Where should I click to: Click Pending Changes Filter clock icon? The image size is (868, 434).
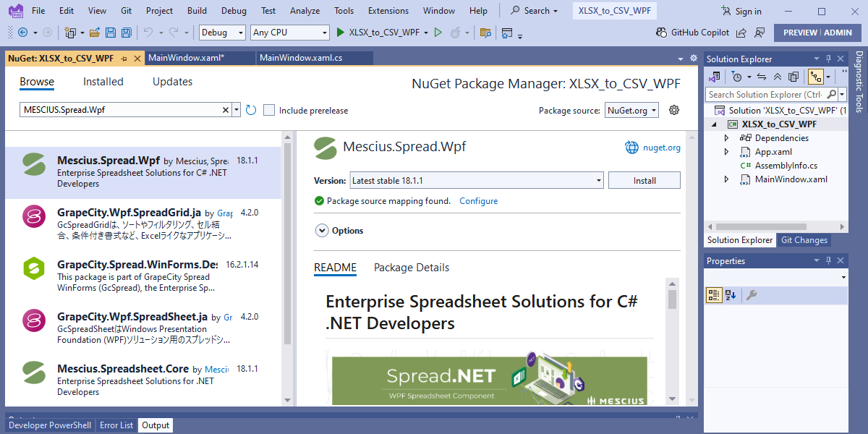[737, 77]
